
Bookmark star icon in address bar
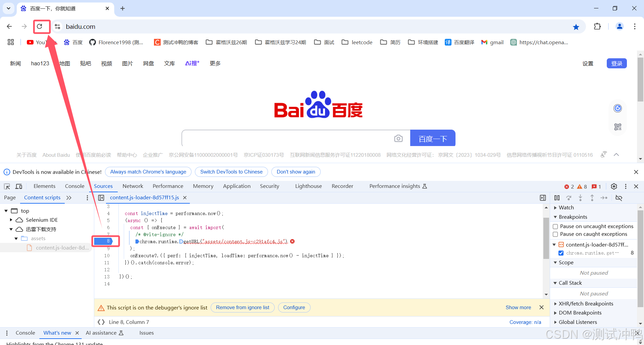(576, 27)
